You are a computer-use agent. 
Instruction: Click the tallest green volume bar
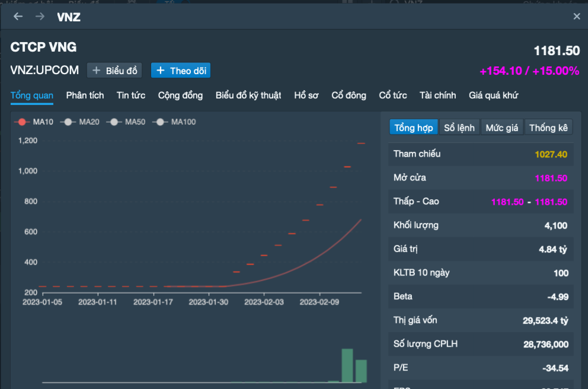click(347, 365)
